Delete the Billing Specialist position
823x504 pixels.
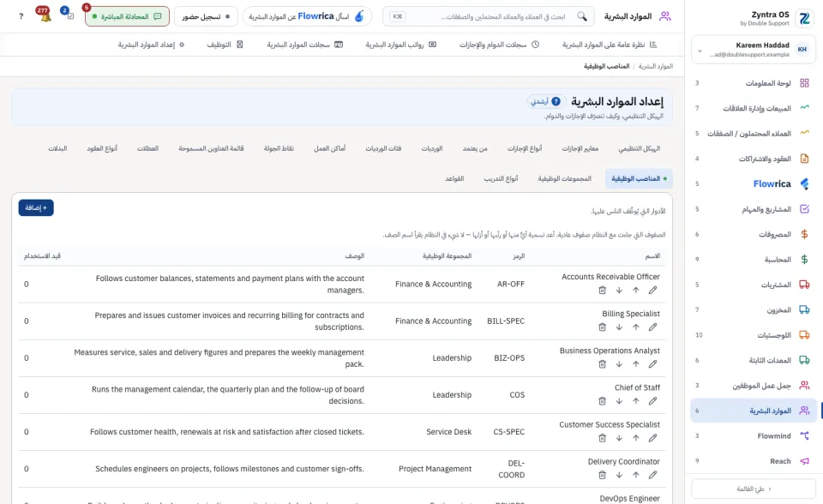(x=602, y=327)
